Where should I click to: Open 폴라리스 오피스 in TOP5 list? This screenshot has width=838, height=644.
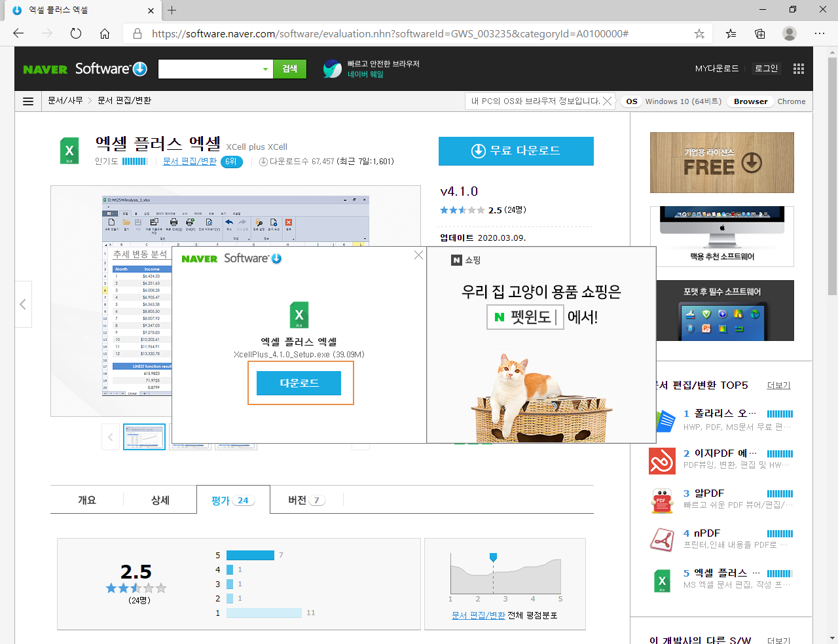pos(720,413)
